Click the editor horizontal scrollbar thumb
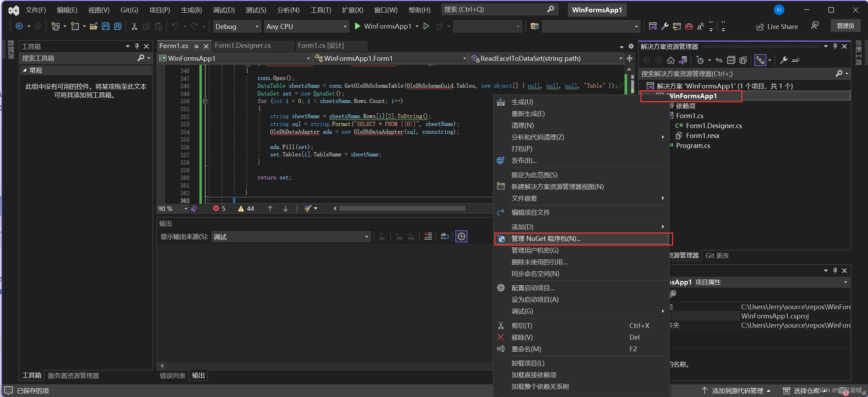This screenshot has height=397, width=868. (x=402, y=208)
